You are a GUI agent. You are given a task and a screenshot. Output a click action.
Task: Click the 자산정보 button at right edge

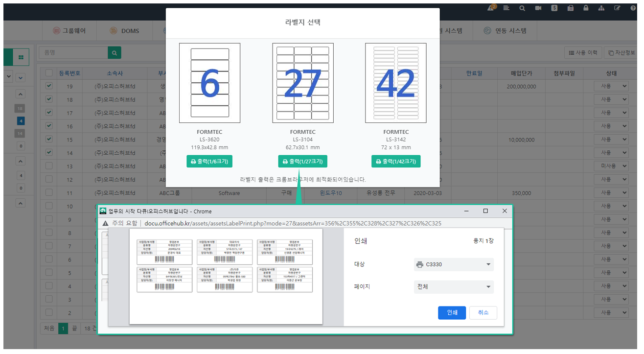coord(621,52)
